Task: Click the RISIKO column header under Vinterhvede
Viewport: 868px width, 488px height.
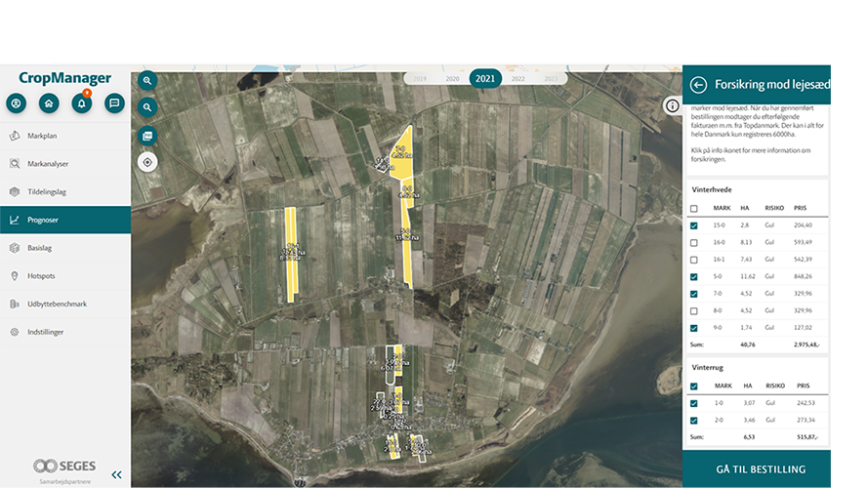Action: click(x=774, y=208)
